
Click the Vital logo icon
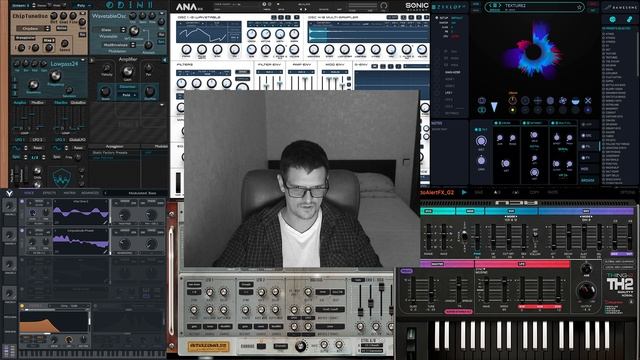[9, 193]
